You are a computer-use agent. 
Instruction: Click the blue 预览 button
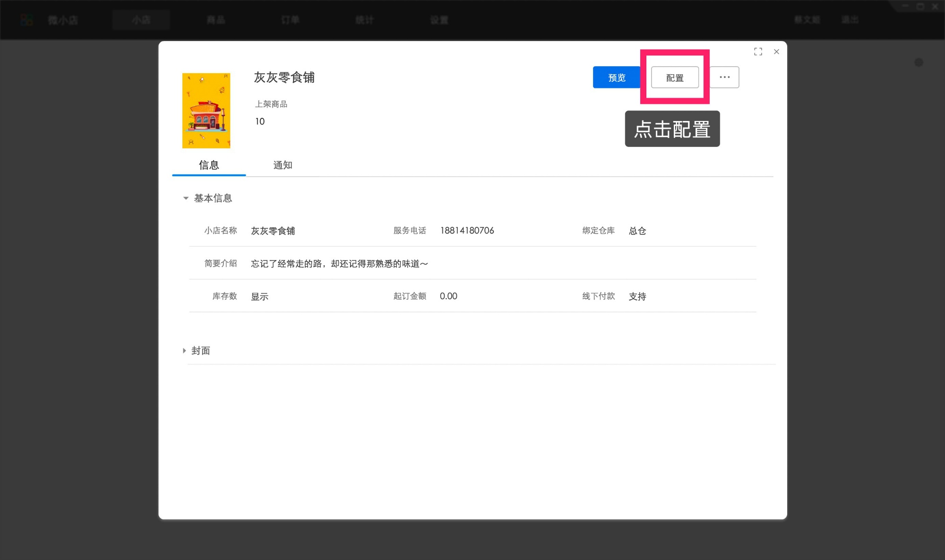pyautogui.click(x=617, y=77)
